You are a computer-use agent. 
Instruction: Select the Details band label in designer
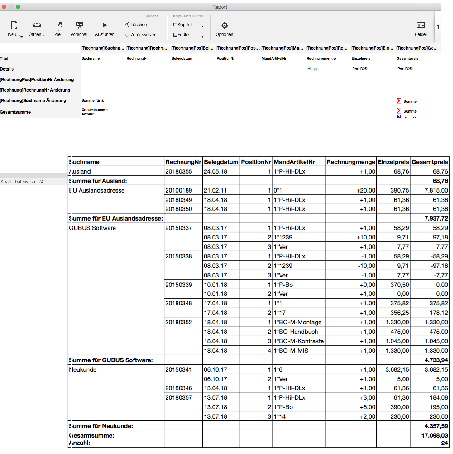coord(7,69)
